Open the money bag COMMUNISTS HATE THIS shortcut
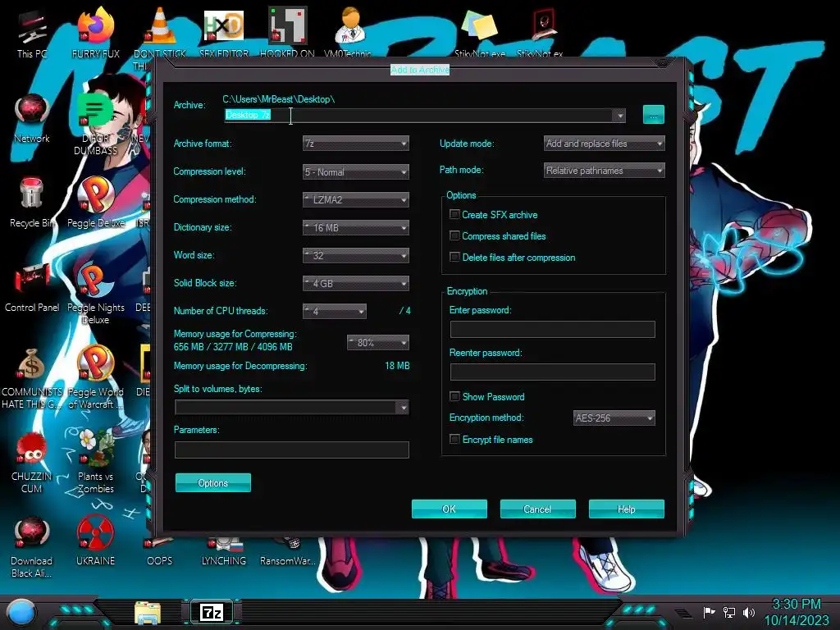840x630 pixels. (32, 378)
